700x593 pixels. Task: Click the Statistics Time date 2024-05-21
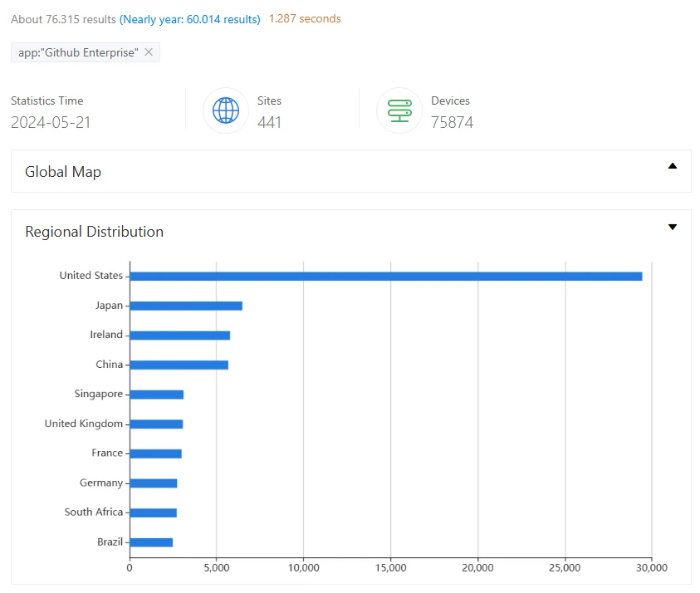click(x=51, y=122)
